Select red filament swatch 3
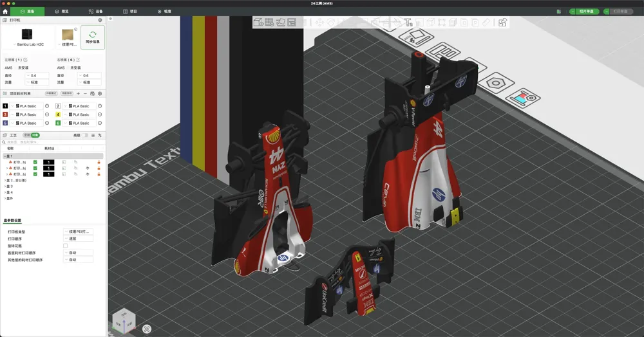644x337 pixels. coord(5,114)
